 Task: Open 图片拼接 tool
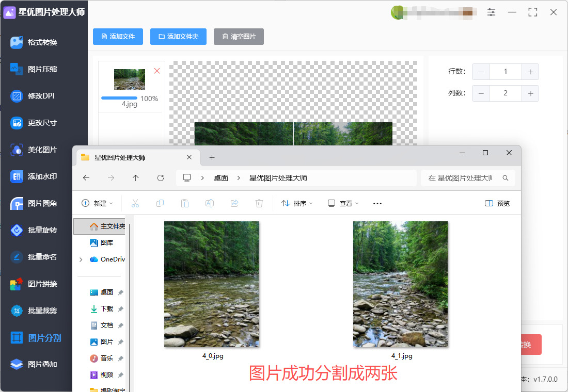coord(34,284)
